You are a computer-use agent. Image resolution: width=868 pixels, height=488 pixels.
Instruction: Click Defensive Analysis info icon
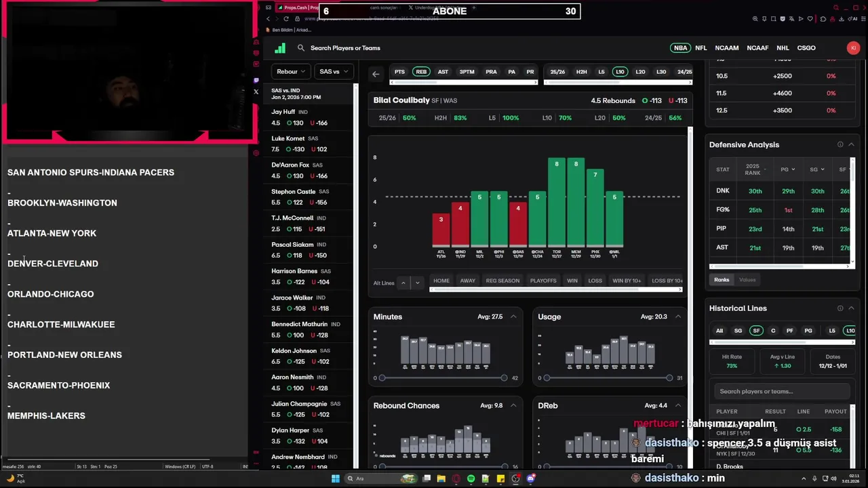(x=840, y=144)
